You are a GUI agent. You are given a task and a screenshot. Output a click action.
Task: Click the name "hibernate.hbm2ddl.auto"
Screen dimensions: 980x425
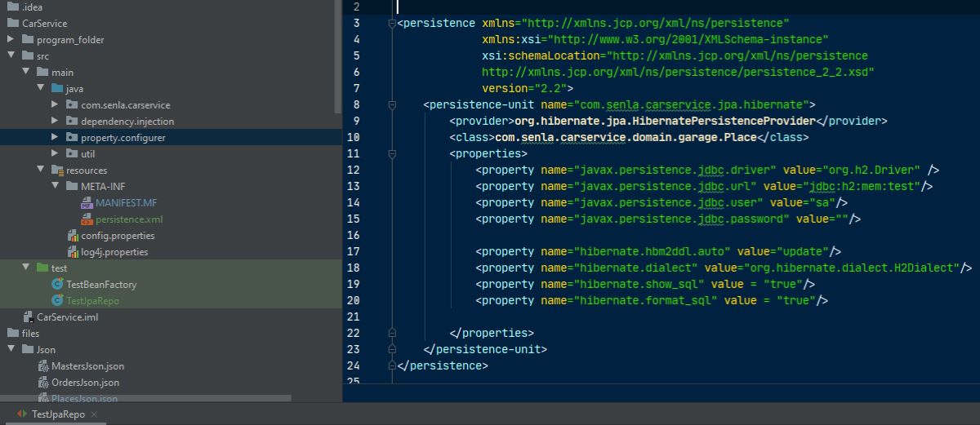point(653,251)
